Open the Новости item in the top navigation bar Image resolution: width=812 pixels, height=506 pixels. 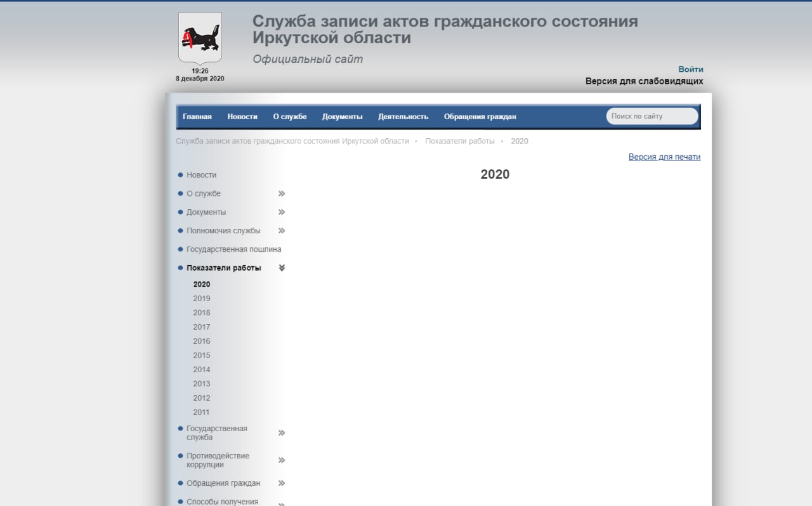(x=242, y=117)
